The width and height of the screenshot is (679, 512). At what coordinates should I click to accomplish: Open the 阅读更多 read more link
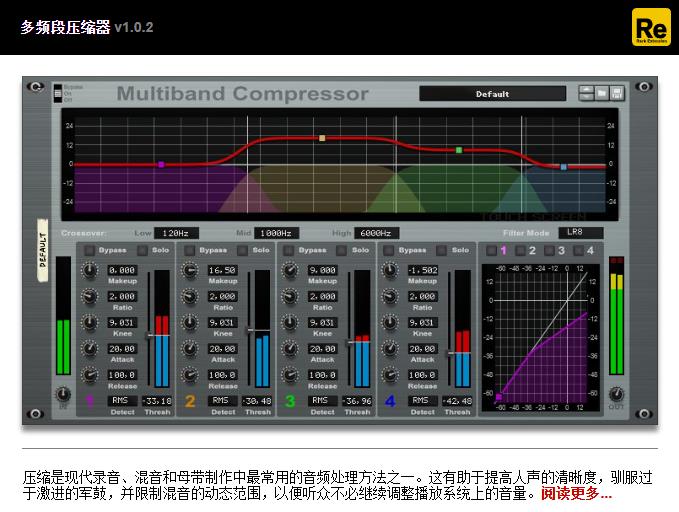pos(576,493)
